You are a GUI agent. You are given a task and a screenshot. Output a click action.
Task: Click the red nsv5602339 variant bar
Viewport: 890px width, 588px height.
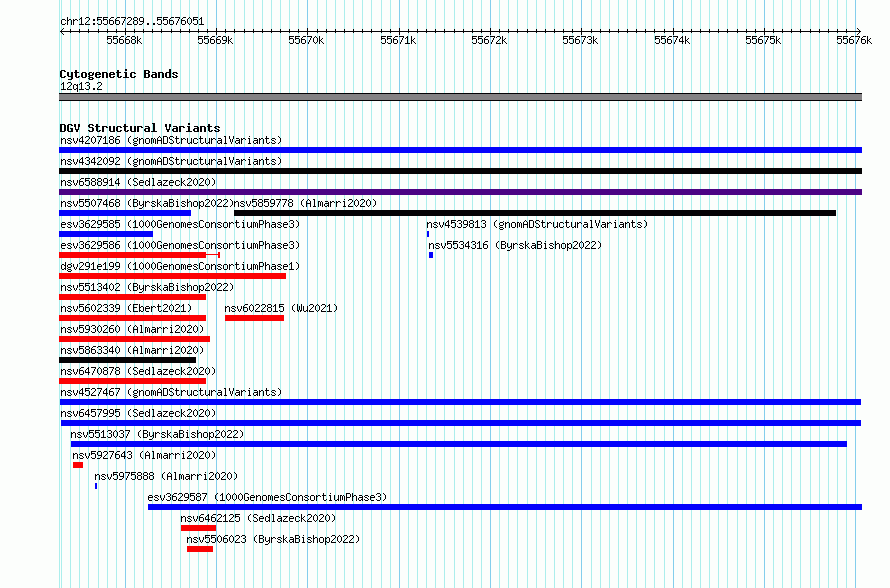(x=132, y=318)
